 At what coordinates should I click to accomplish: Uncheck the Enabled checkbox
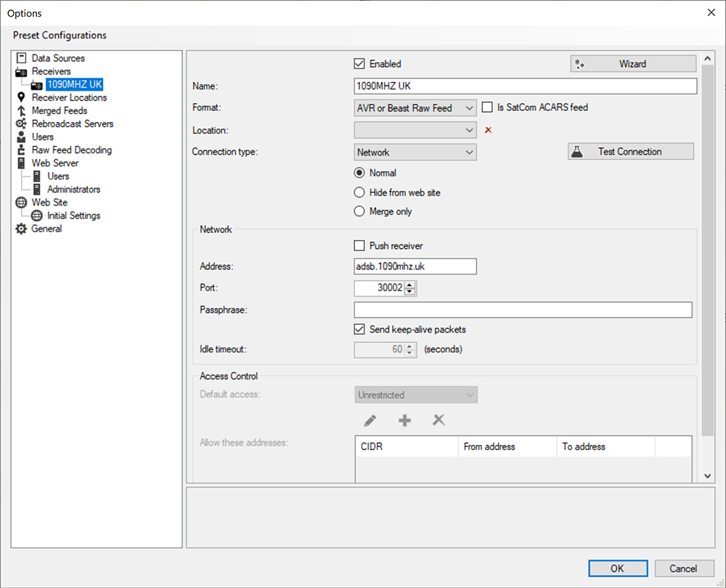tap(359, 63)
